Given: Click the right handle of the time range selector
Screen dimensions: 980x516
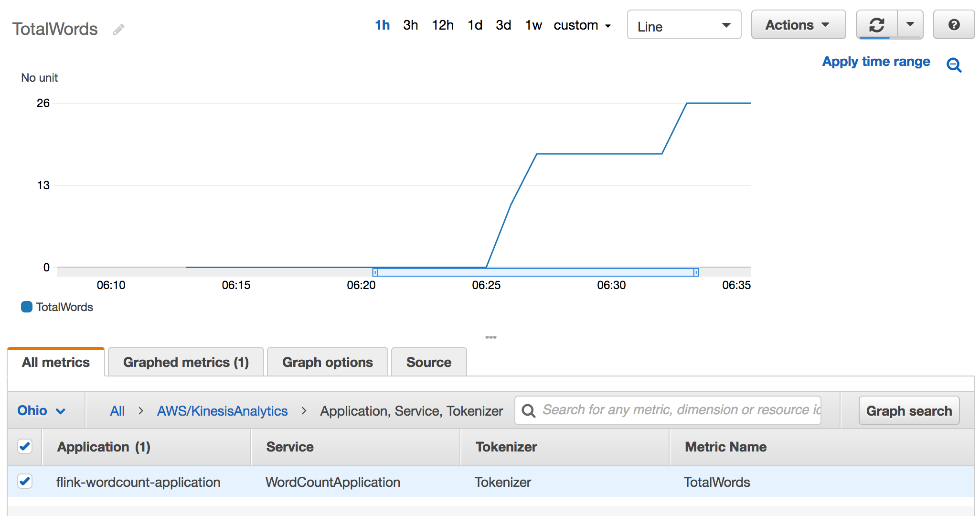Looking at the screenshot, I should click(696, 272).
